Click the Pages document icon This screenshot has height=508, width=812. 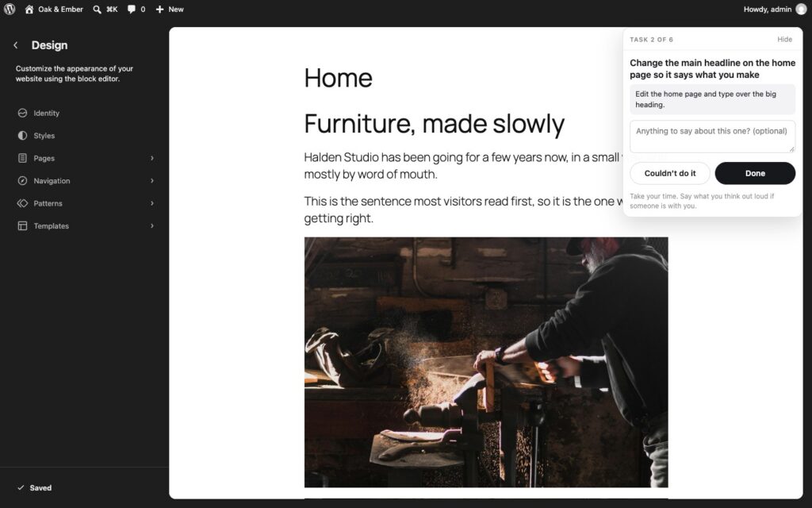(22, 158)
